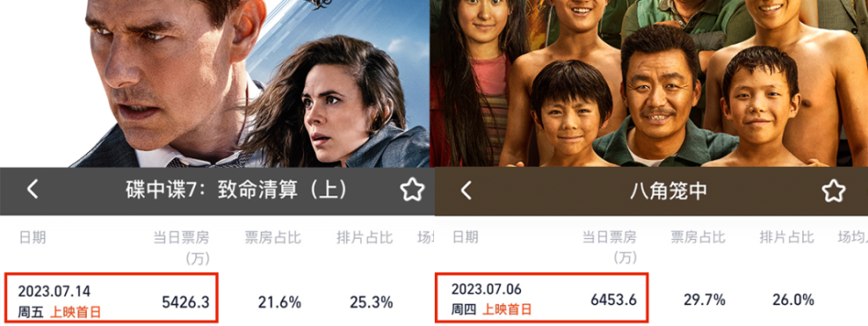Screen dimensions: 868x326
Task: Select 日期 column header in right table
Action: 465,238
